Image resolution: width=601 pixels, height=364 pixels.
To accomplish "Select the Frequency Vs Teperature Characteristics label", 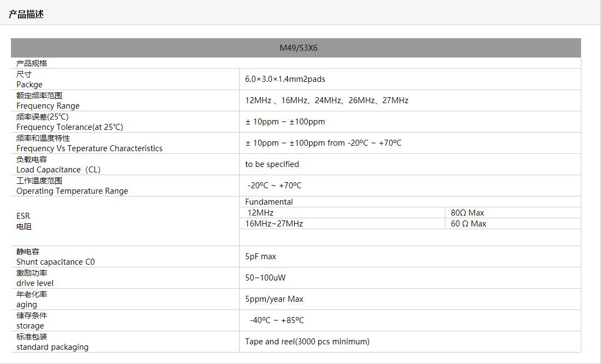I will point(90,148).
